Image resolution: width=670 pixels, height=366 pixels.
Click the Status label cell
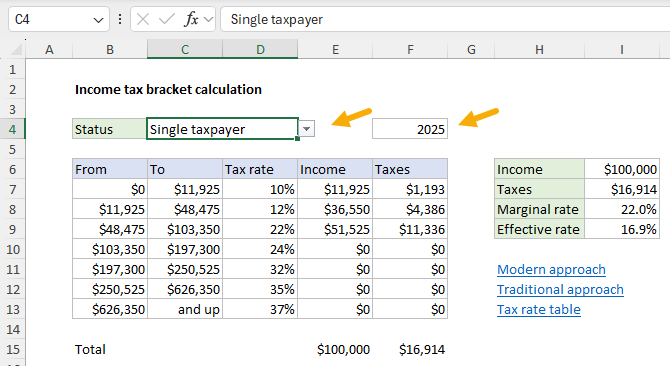click(x=109, y=129)
